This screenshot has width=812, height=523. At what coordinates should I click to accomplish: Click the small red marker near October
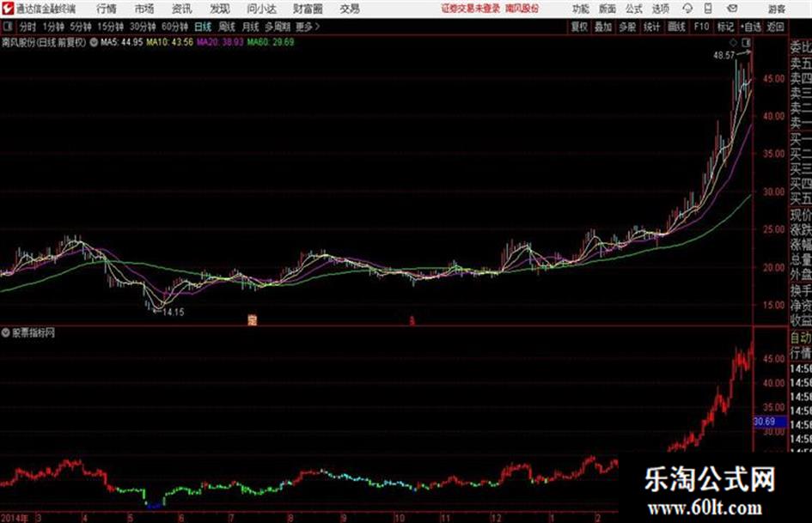pos(412,321)
